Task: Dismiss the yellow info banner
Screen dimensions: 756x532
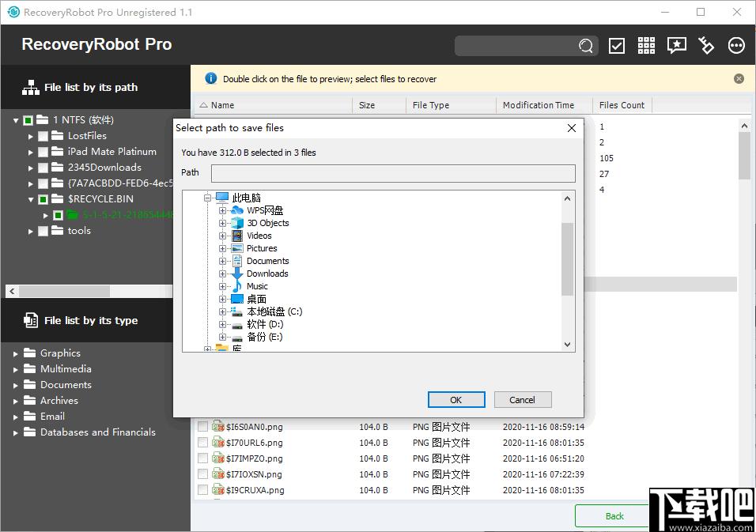Action: click(x=739, y=78)
